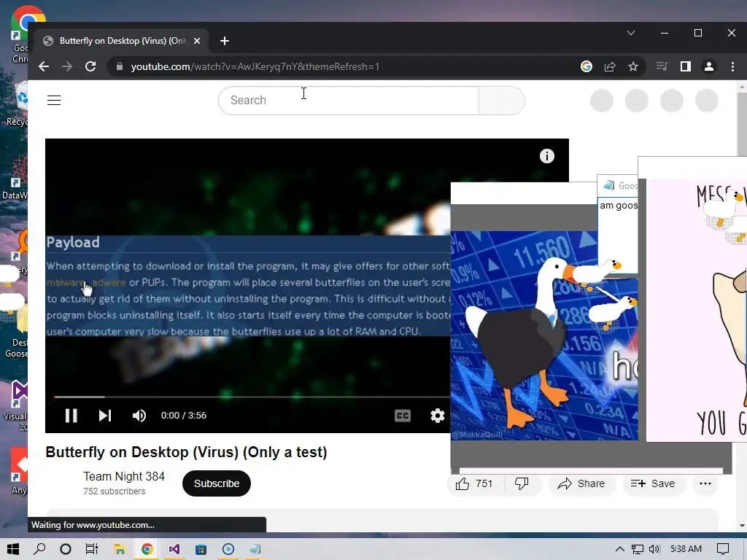Open the system volume control
Screen dimensions: 747x560
tap(654, 549)
